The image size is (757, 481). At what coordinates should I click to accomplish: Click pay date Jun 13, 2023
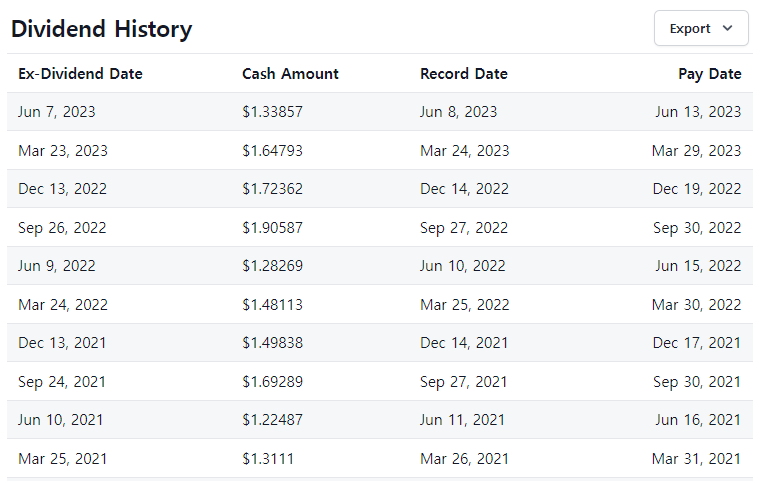point(698,112)
